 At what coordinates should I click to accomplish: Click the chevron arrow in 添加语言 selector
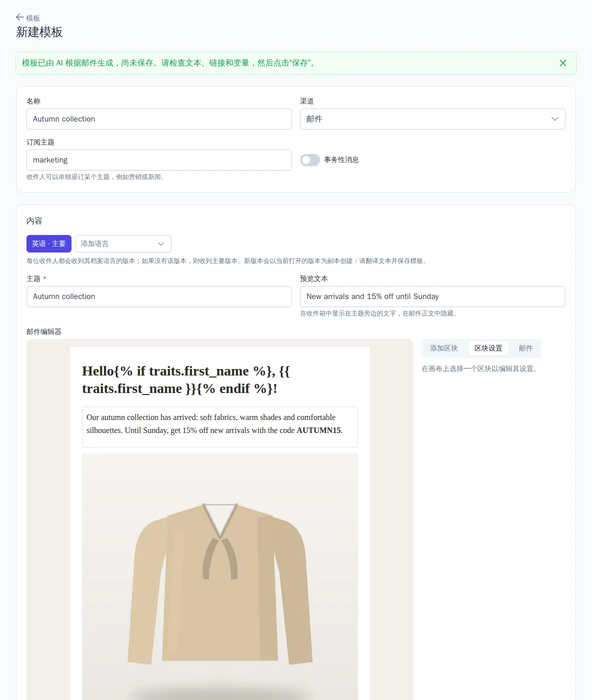pyautogui.click(x=161, y=244)
